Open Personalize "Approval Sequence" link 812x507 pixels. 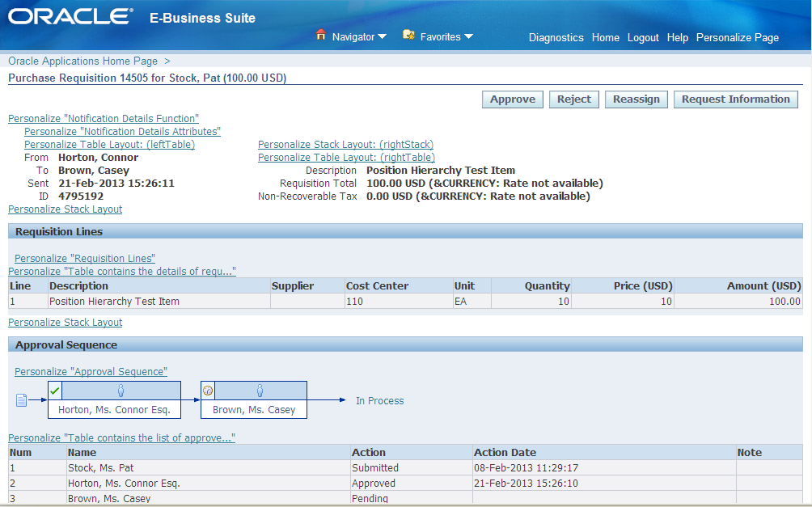91,372
